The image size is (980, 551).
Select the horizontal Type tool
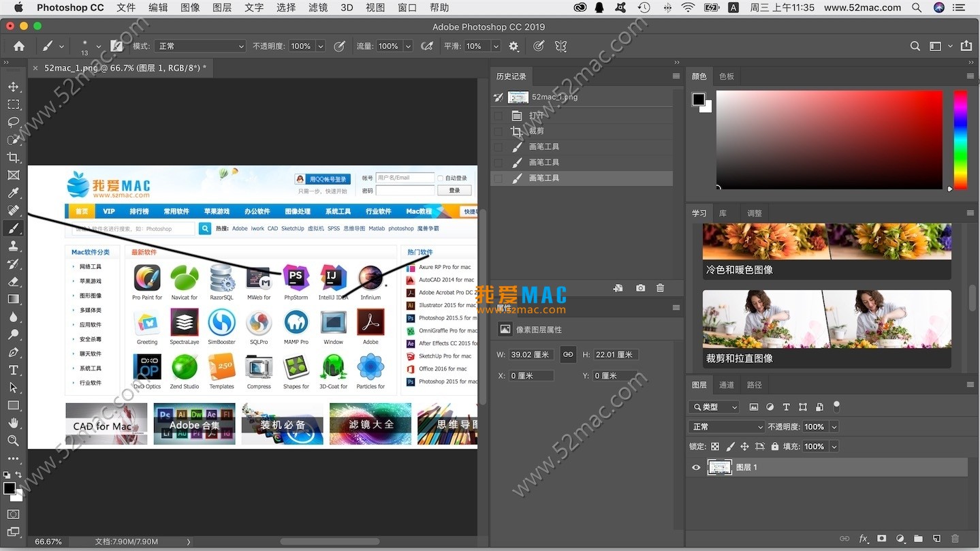coord(14,370)
